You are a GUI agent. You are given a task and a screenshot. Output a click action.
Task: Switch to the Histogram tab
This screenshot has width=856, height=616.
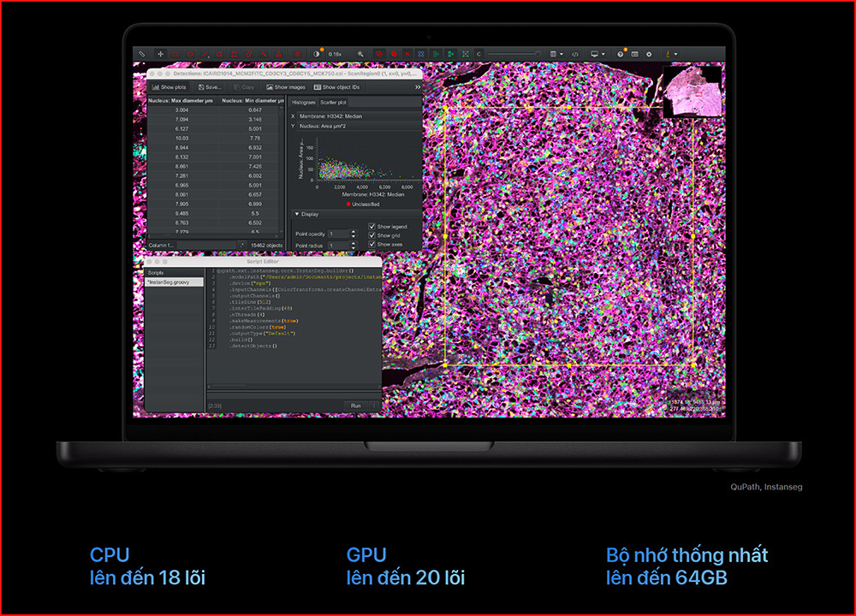pyautogui.click(x=304, y=102)
